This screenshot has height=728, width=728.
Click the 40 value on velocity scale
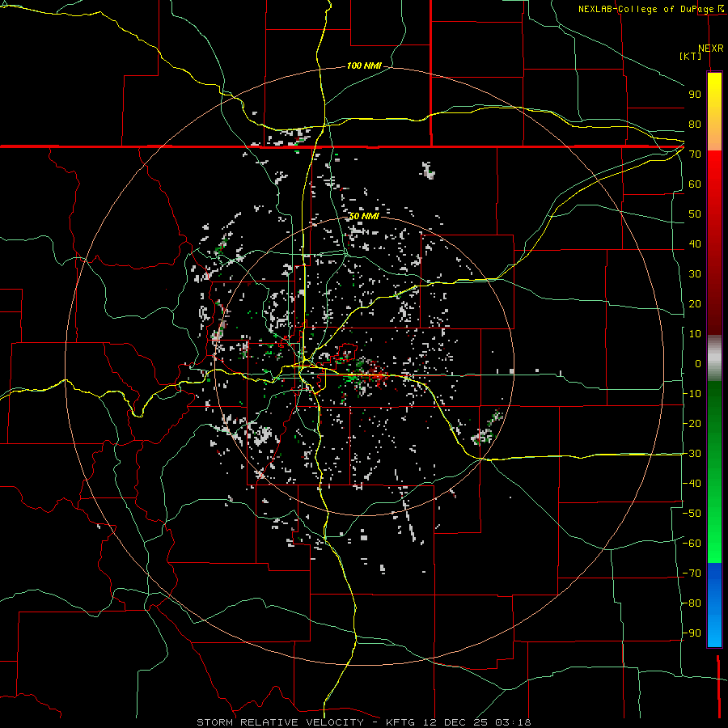[x=695, y=243]
